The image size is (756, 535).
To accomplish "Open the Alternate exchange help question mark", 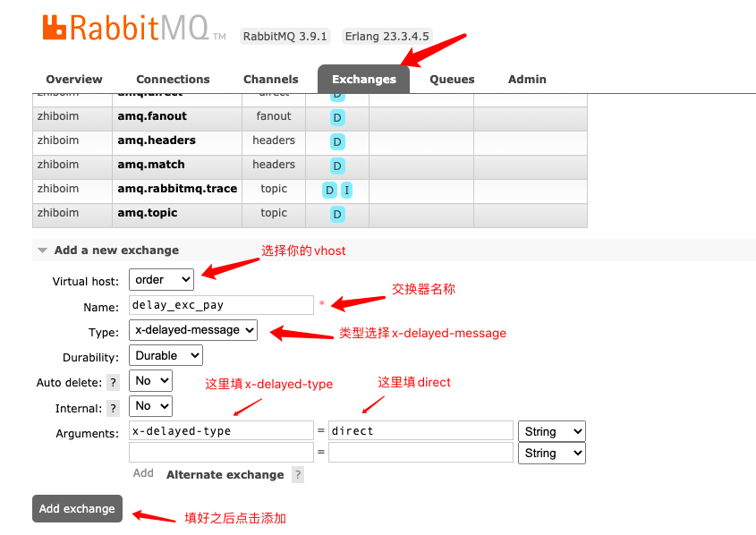I will 298,475.
